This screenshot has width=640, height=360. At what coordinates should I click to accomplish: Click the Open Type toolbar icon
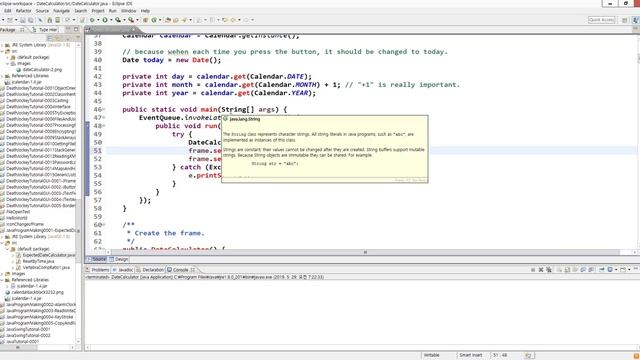(x=168, y=20)
